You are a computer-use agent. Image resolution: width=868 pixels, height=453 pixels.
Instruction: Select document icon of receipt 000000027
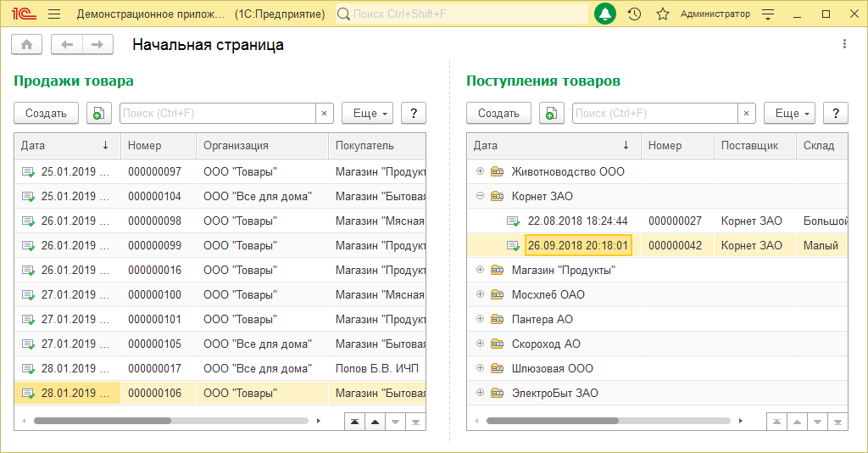pos(513,221)
